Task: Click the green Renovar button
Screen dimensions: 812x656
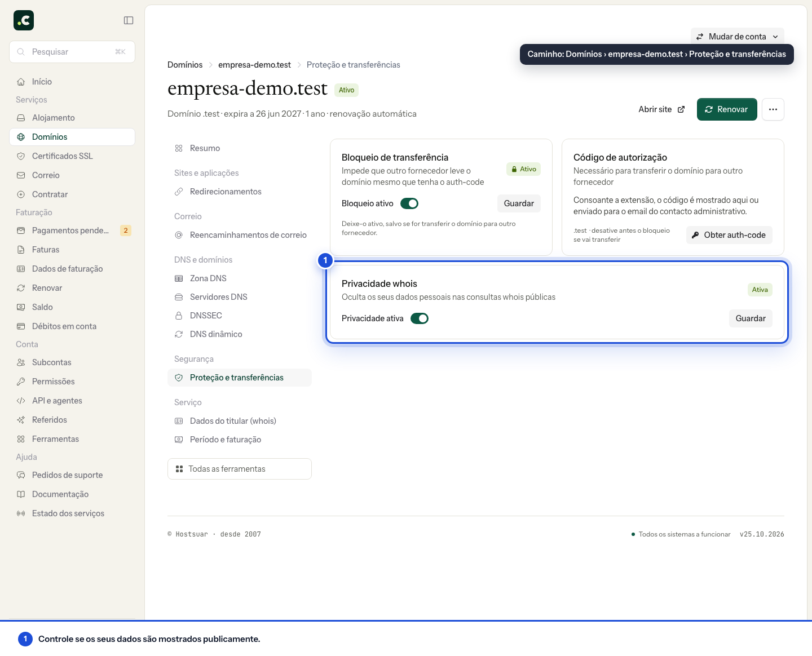Action: point(727,109)
